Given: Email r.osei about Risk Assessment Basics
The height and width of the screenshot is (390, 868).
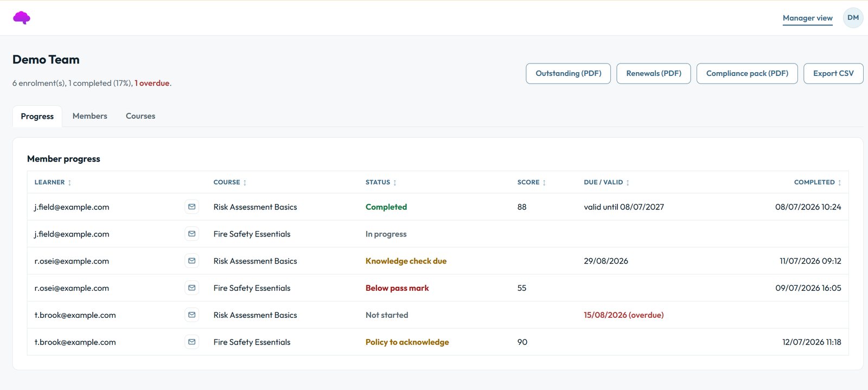Looking at the screenshot, I should pos(192,261).
